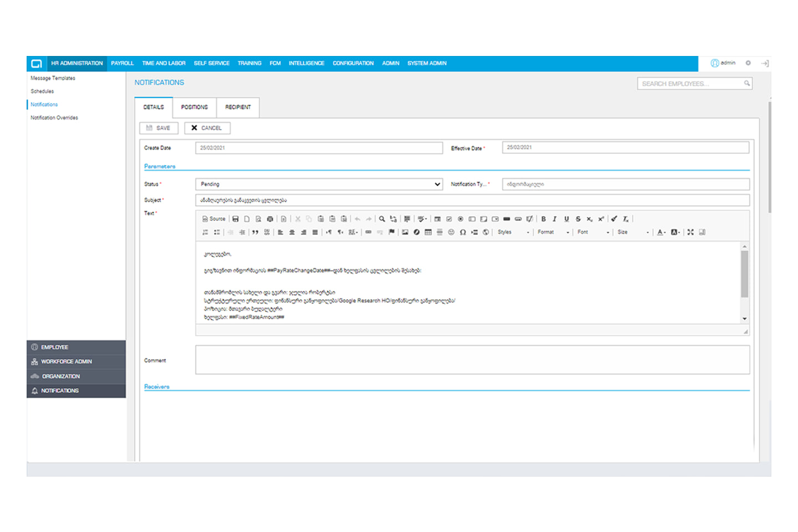Toggle Source view in the editor
Viewport: 798px width, 532px height.
tap(214, 219)
